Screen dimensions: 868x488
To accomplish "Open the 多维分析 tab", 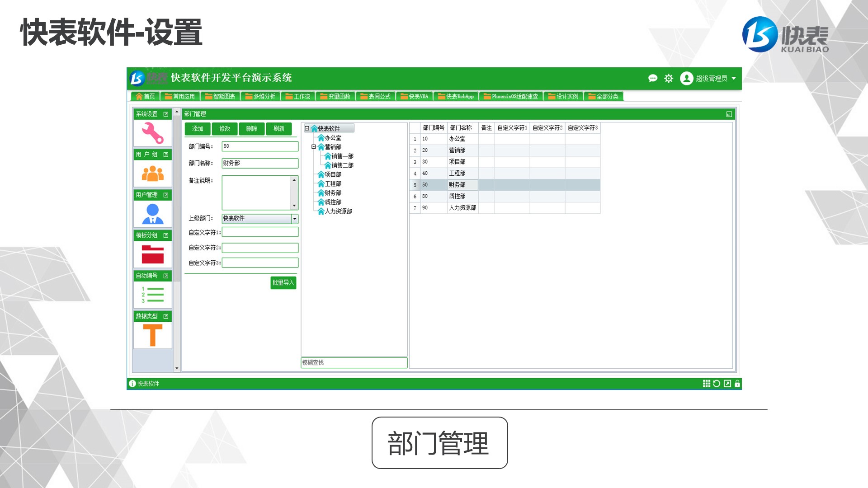I will coord(260,96).
